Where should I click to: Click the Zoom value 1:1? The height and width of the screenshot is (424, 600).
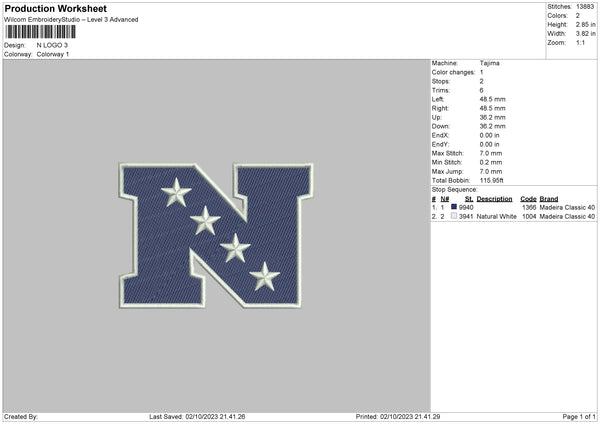click(580, 43)
